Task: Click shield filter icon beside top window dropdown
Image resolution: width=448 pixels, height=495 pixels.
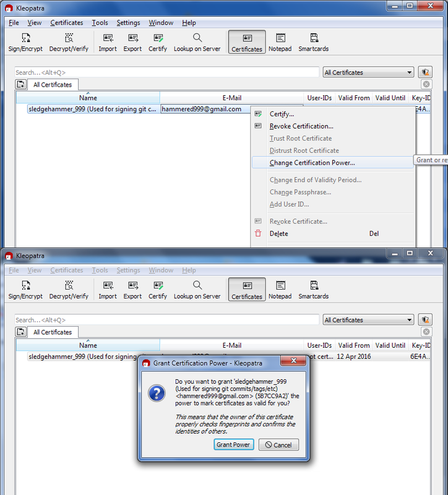Action: 425,72
